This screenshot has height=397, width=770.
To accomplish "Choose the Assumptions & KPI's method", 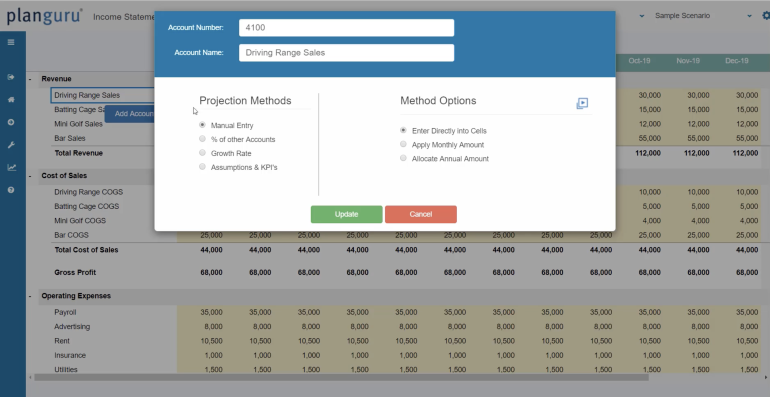I will [202, 167].
